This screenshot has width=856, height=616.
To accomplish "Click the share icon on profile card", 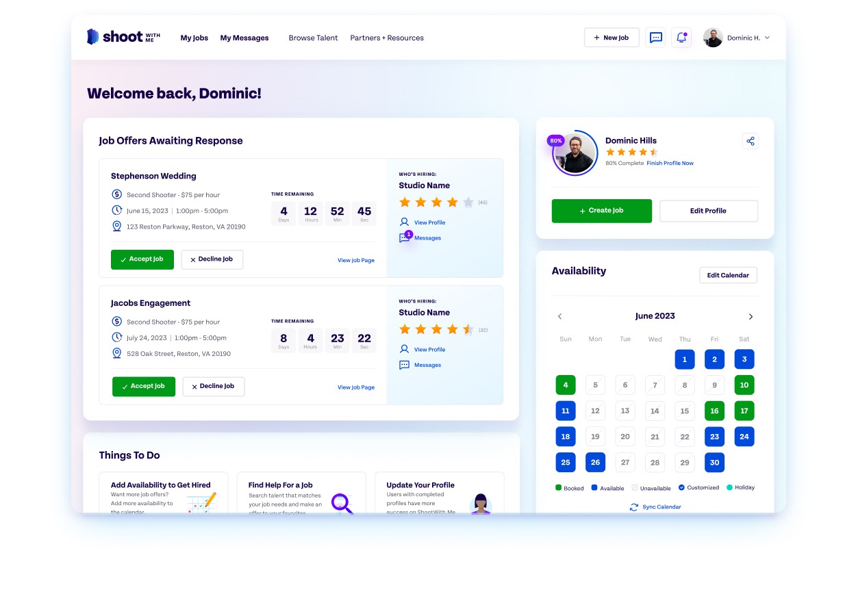I will 751,141.
